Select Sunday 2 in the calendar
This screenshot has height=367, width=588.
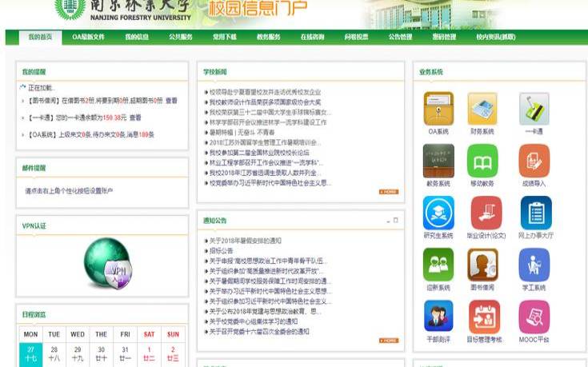173,354
